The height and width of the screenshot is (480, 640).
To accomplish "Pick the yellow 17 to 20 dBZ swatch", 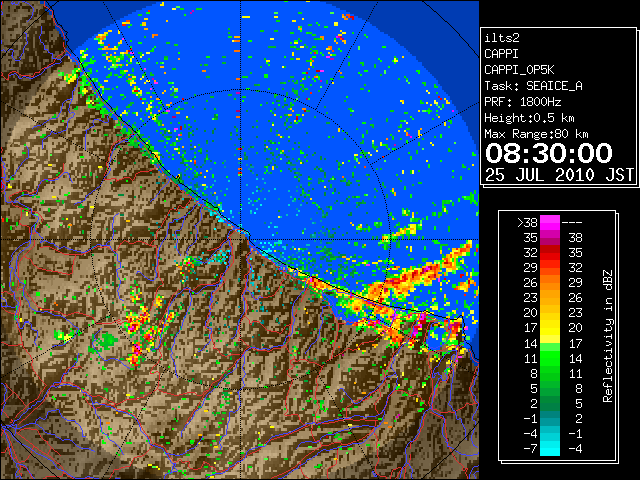I will tap(550, 328).
